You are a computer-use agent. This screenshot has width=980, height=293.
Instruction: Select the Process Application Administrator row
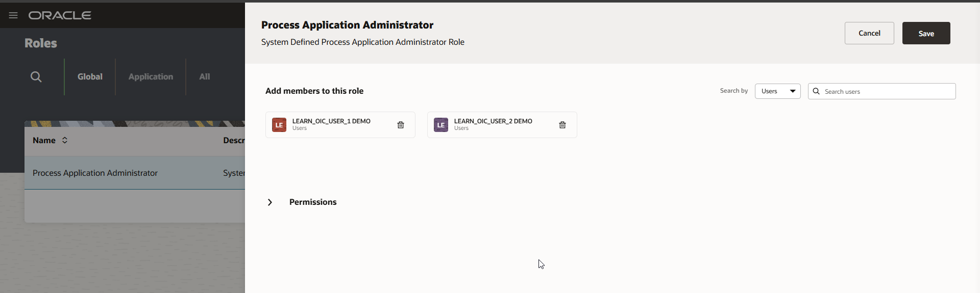point(95,173)
